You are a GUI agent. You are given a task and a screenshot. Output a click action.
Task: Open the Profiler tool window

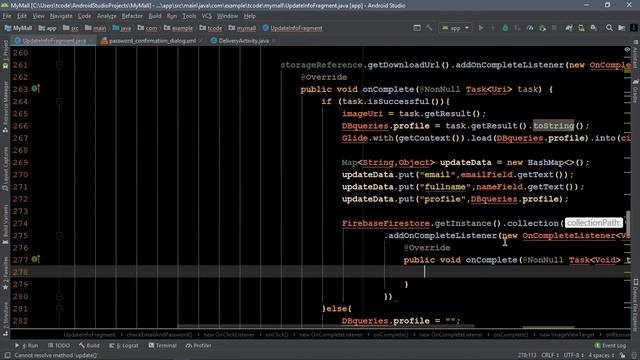[x=198, y=346]
